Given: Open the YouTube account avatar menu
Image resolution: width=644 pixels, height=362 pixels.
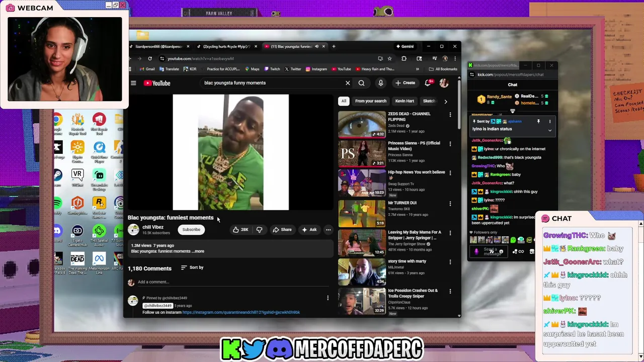Looking at the screenshot, I should [x=444, y=83].
